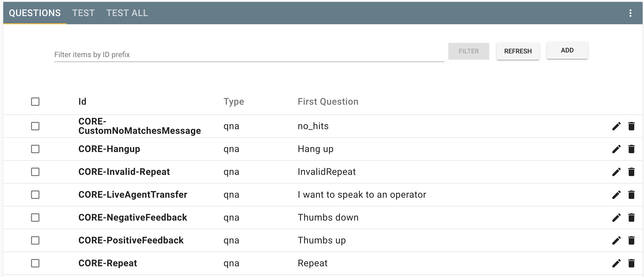Check the CORE-Hangup row checkbox
644x277 pixels.
tap(35, 149)
